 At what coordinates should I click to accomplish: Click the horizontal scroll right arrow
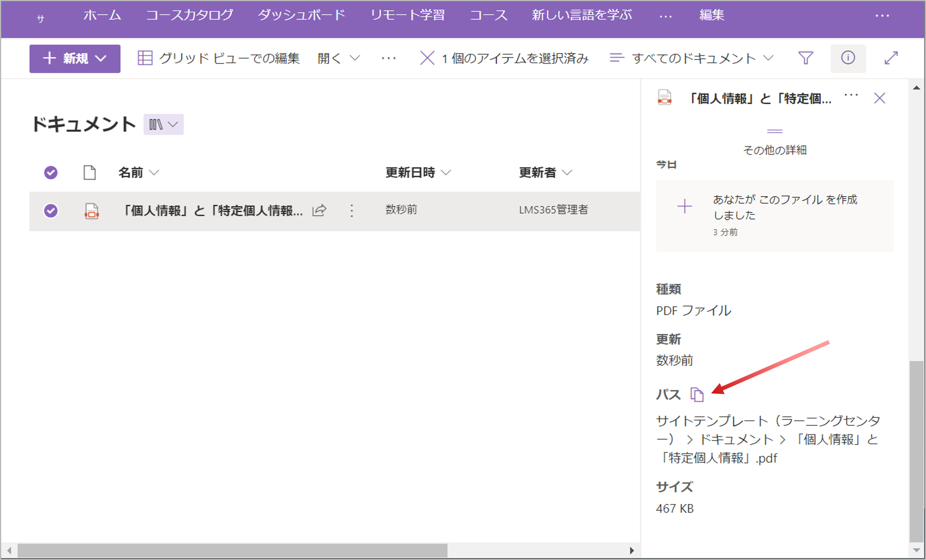pos(632,551)
